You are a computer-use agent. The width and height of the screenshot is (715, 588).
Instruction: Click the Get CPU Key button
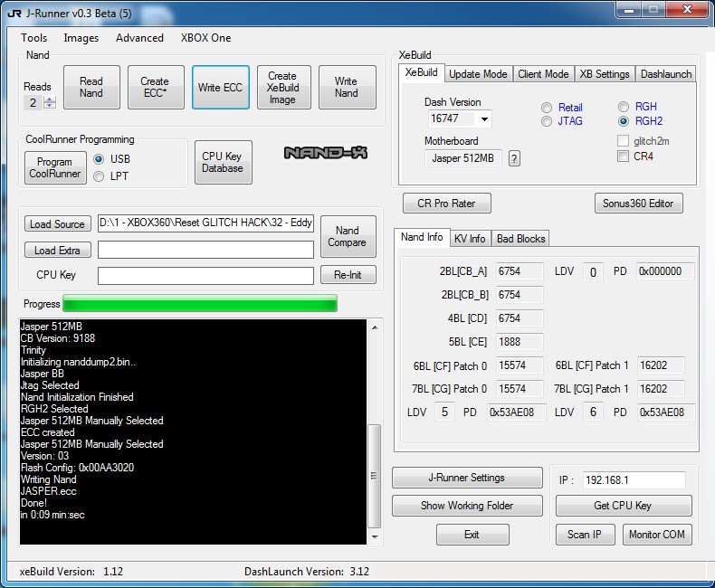click(624, 506)
